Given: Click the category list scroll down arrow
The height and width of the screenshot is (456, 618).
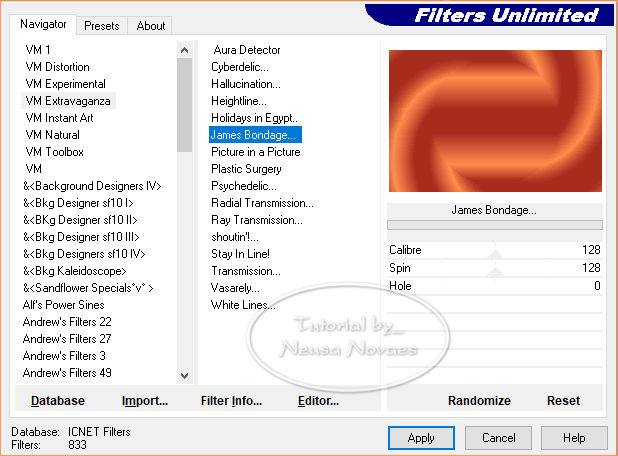Looking at the screenshot, I should tap(184, 375).
